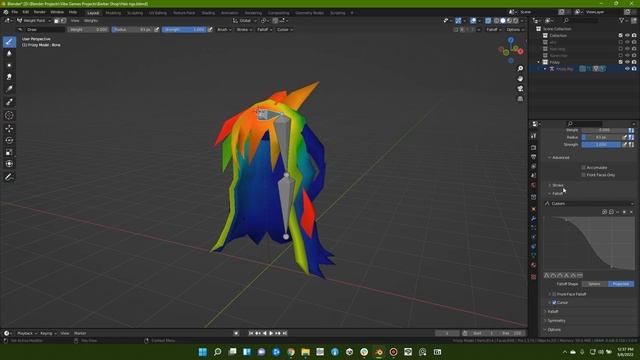The image size is (640, 360).
Task: Switch to the Shading workspace tab
Action: (208, 13)
